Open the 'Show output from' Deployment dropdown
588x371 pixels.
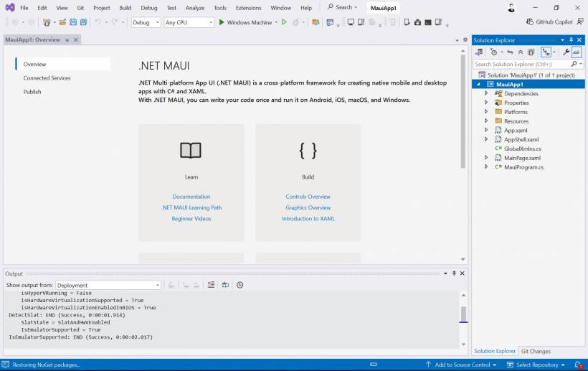108,285
